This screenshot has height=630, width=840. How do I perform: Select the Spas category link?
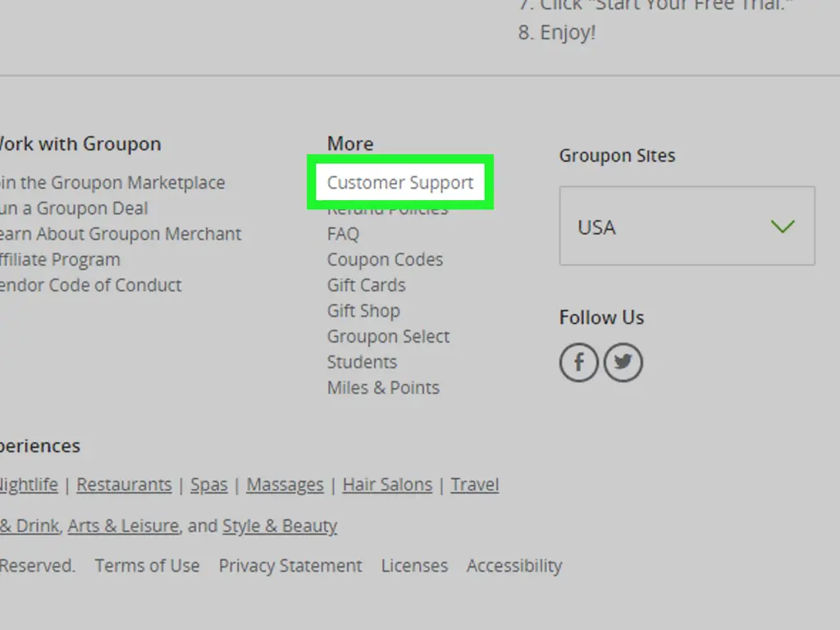(x=208, y=485)
